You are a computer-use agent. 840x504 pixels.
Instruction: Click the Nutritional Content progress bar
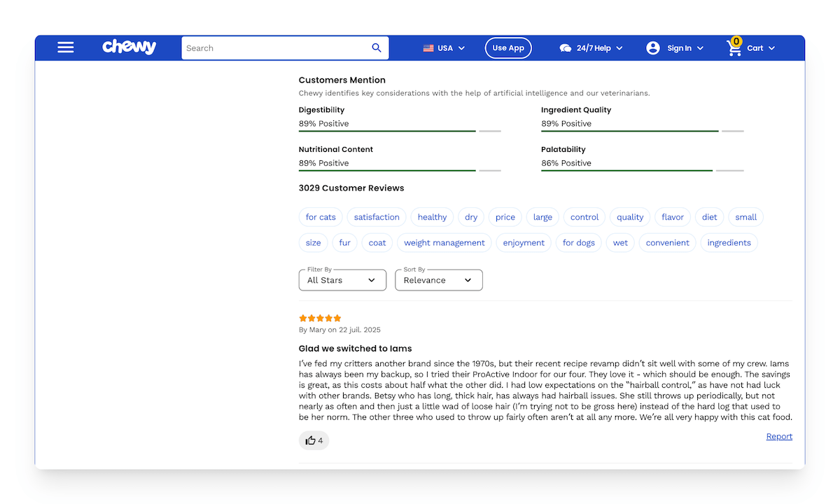click(400, 170)
